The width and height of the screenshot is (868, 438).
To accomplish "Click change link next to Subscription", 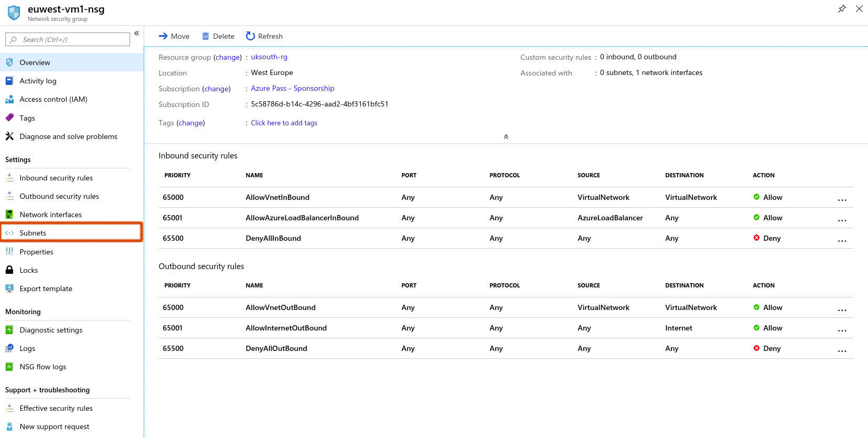I will (x=217, y=89).
